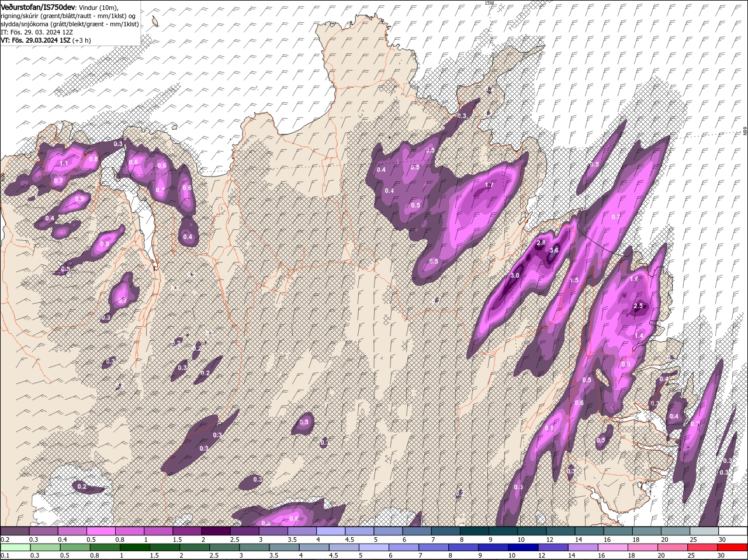
Task: Pick the lower legend swatch between 14 and 16
Action: (x=583, y=547)
